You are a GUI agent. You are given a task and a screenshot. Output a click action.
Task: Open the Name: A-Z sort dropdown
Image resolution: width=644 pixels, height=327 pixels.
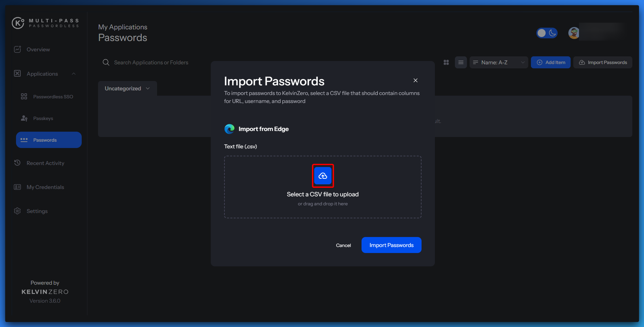(499, 62)
